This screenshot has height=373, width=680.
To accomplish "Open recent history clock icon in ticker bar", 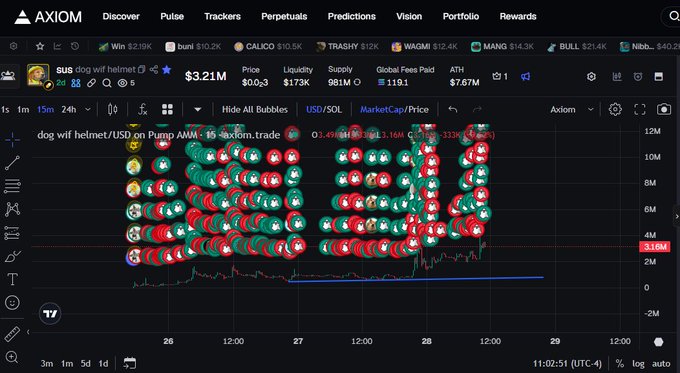I will (x=75, y=46).
